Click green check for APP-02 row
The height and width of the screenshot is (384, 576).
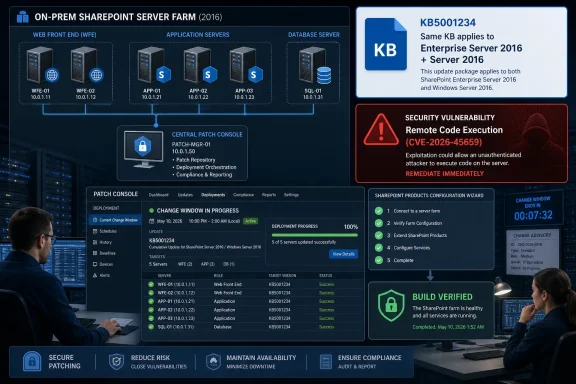click(151, 310)
